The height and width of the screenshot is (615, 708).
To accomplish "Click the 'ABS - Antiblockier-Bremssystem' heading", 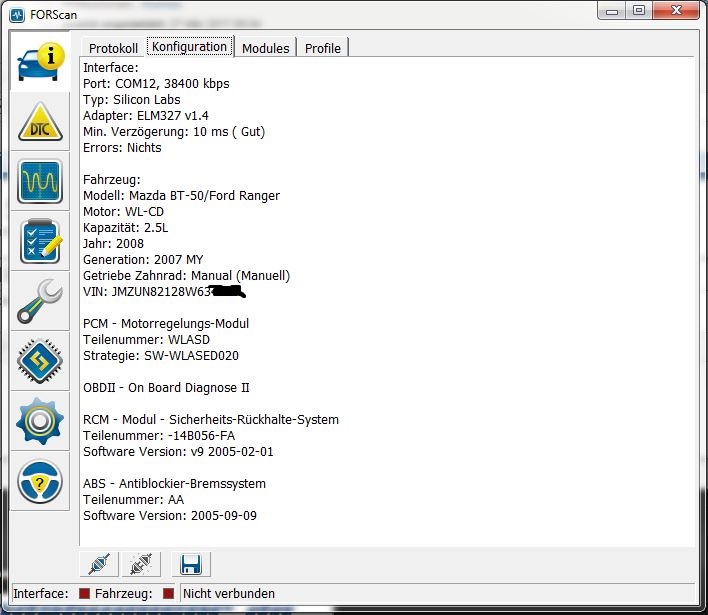I will tap(174, 484).
